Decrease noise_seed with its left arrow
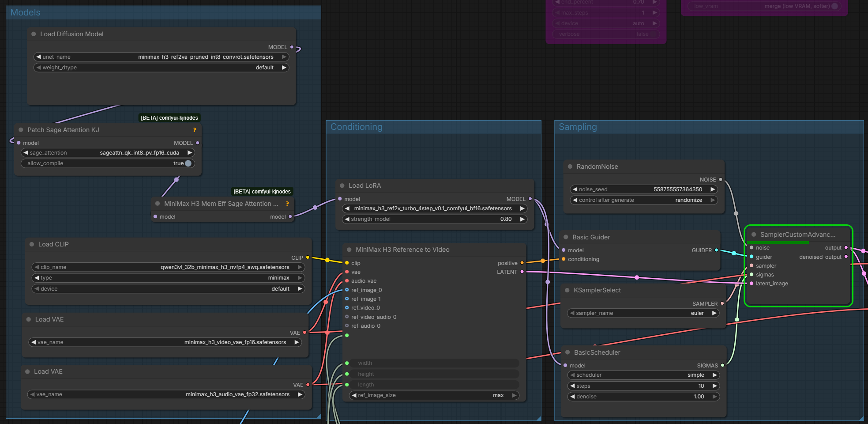868x424 pixels. (x=575, y=189)
